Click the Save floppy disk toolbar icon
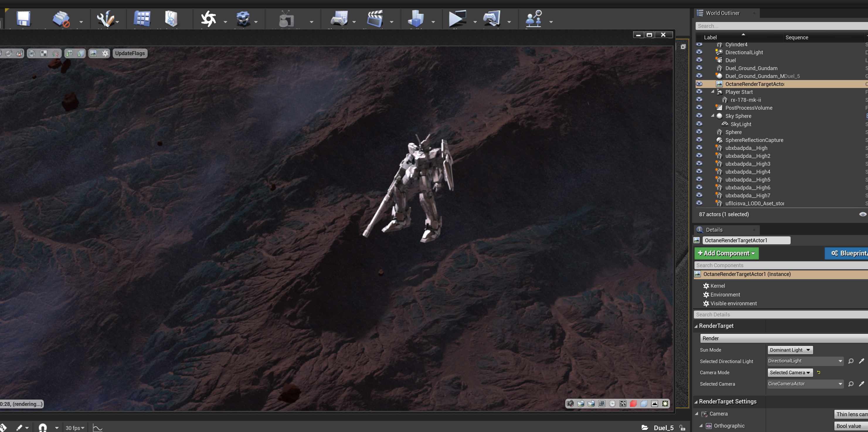868x432 pixels. [23, 19]
